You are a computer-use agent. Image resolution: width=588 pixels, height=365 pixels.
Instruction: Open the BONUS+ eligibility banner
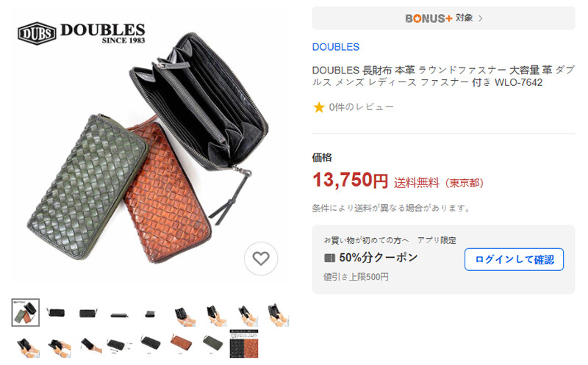(443, 18)
